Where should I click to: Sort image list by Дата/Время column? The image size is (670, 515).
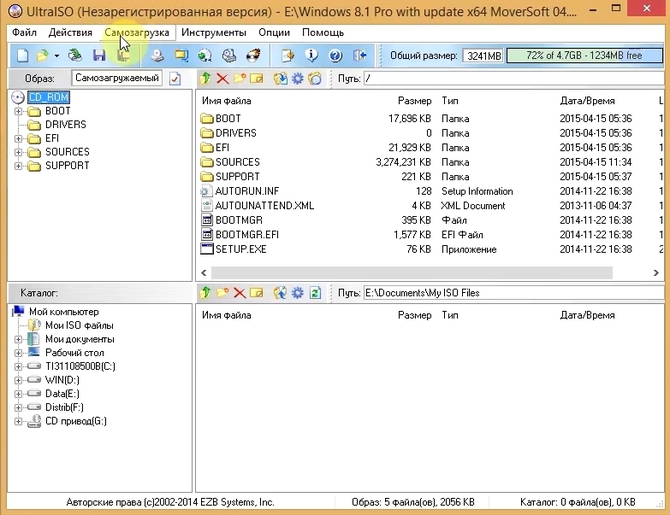tap(587, 101)
